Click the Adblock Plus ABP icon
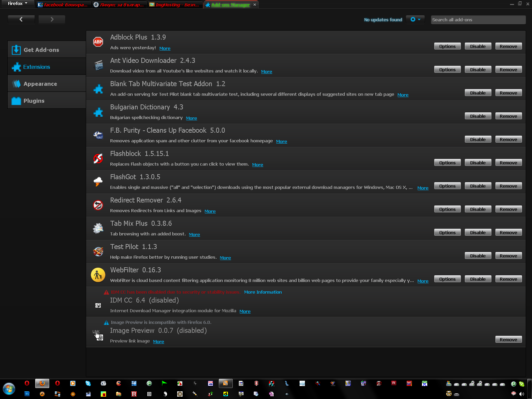Image resolution: width=532 pixels, height=399 pixels. click(98, 42)
